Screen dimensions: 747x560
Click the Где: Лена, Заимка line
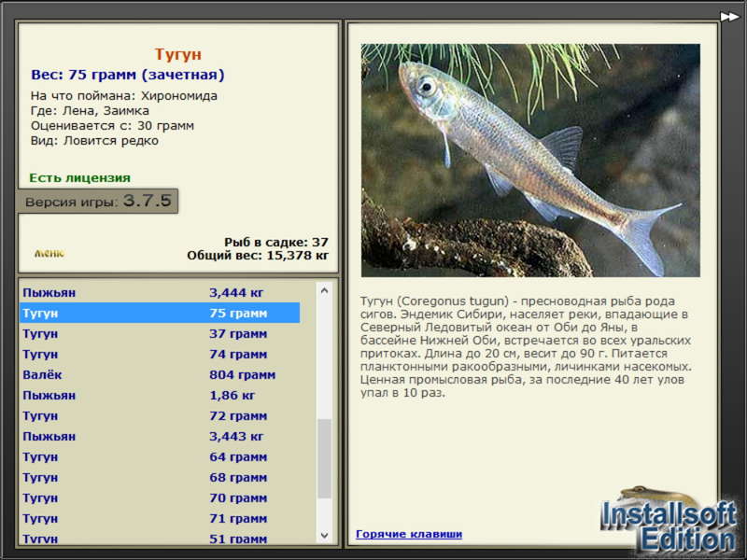pos(90,110)
